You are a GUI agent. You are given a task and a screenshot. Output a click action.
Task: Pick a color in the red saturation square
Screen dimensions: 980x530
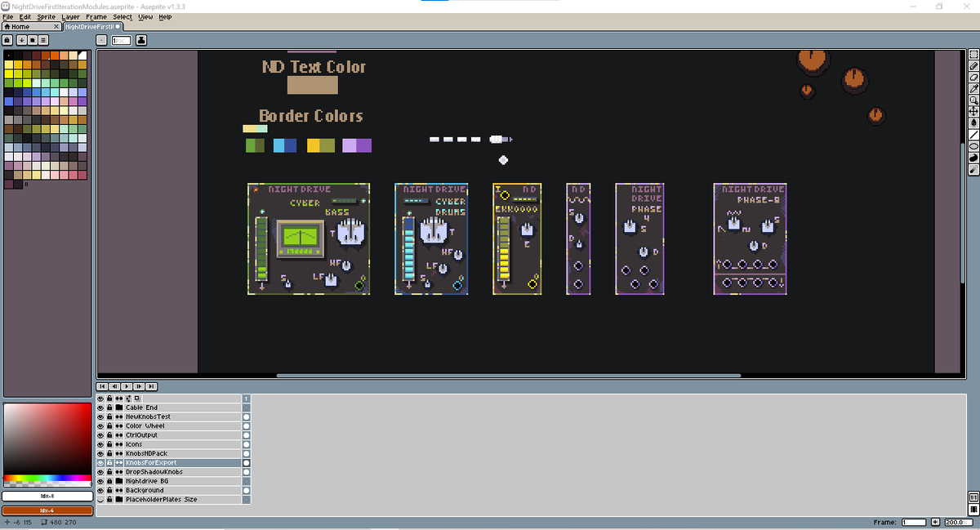point(47,439)
